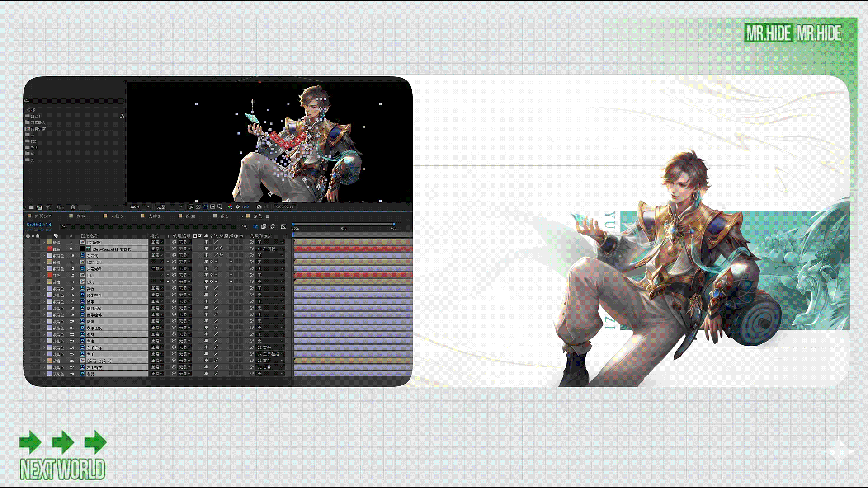Image resolution: width=868 pixels, height=488 pixels.
Task: Toggle the shy switch on 胸饰 layer
Action: (x=207, y=321)
